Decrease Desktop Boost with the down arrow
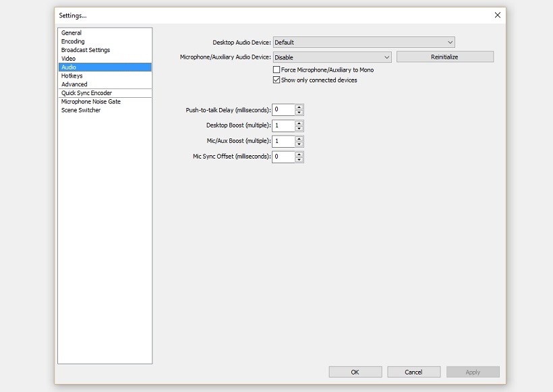553x392 pixels. click(x=299, y=128)
